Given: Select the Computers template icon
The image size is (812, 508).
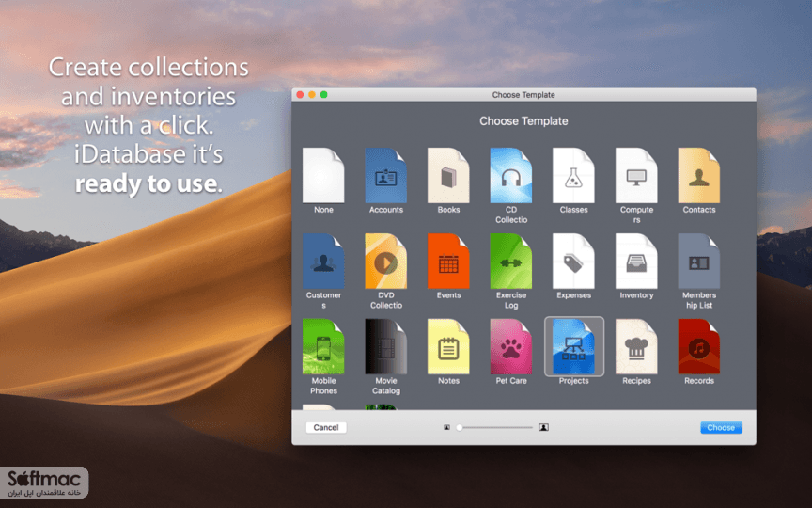Looking at the screenshot, I should click(x=636, y=175).
